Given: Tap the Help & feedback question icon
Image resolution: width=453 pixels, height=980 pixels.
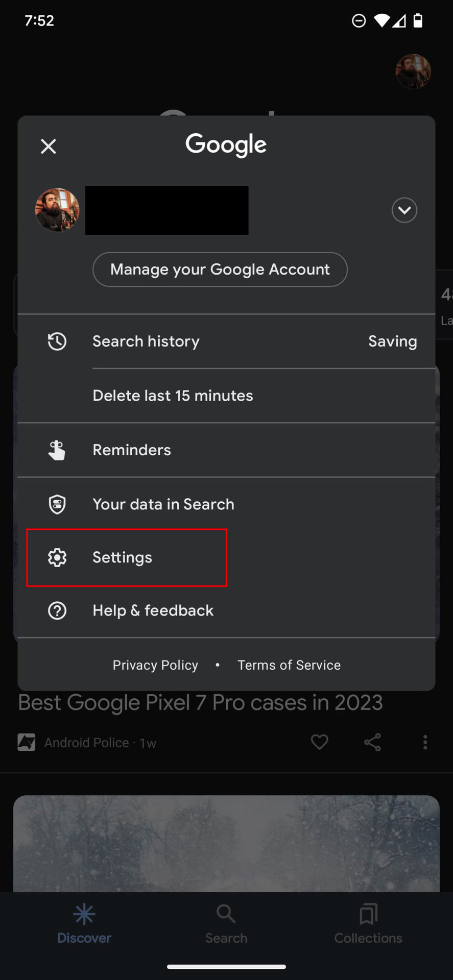Looking at the screenshot, I should [57, 610].
